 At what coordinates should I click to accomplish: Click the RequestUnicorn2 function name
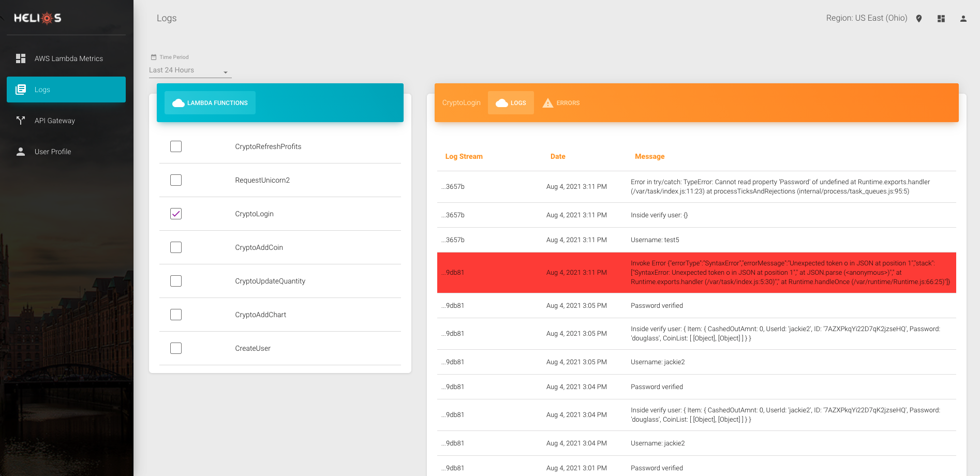(262, 180)
